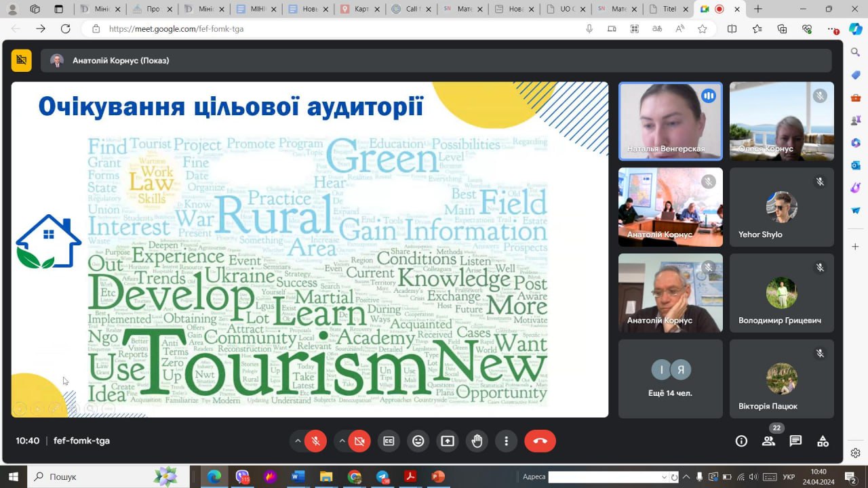Select the Yehor Shylo participant tile
The width and height of the screenshot is (868, 488).
coord(782,207)
